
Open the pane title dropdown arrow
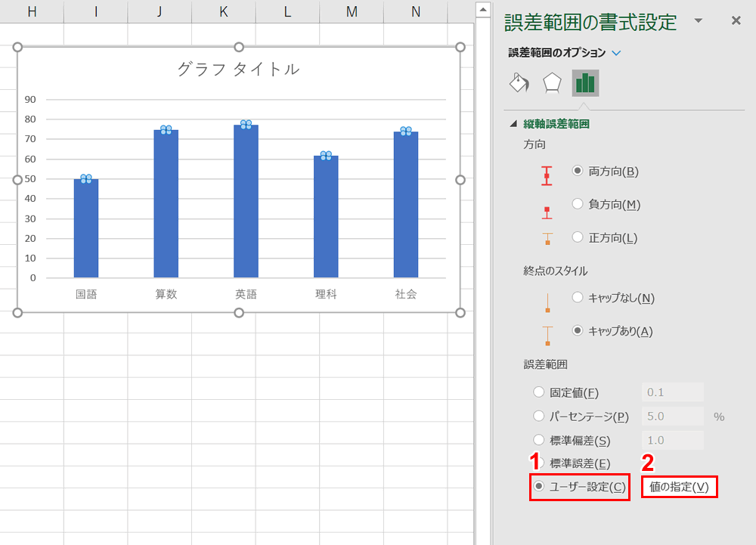click(x=699, y=20)
